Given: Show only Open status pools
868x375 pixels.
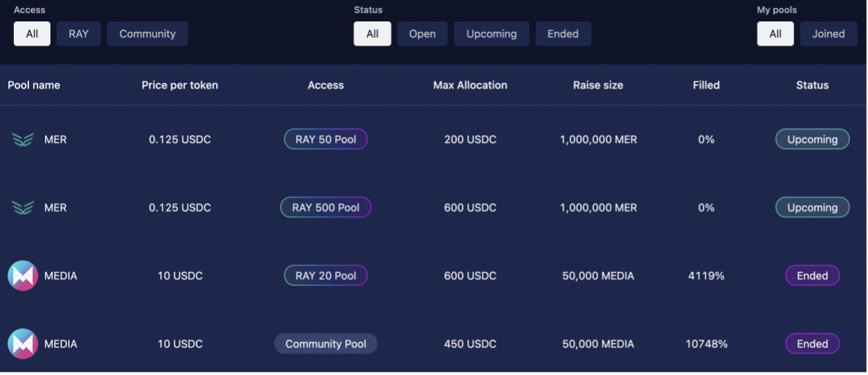Looking at the screenshot, I should [422, 34].
